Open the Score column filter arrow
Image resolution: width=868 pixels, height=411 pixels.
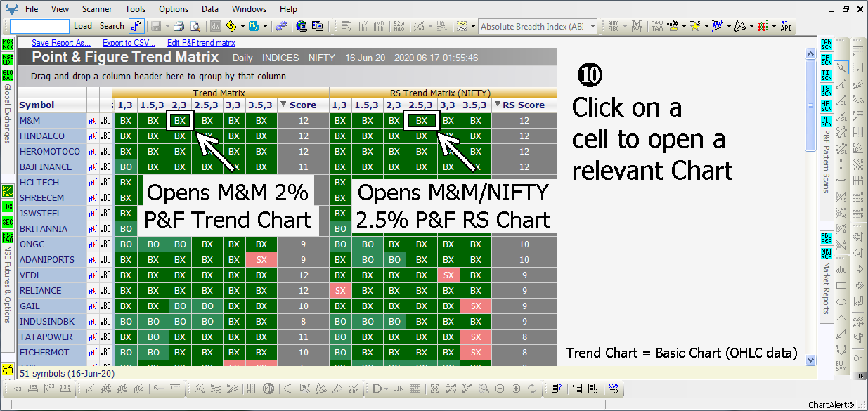click(283, 105)
